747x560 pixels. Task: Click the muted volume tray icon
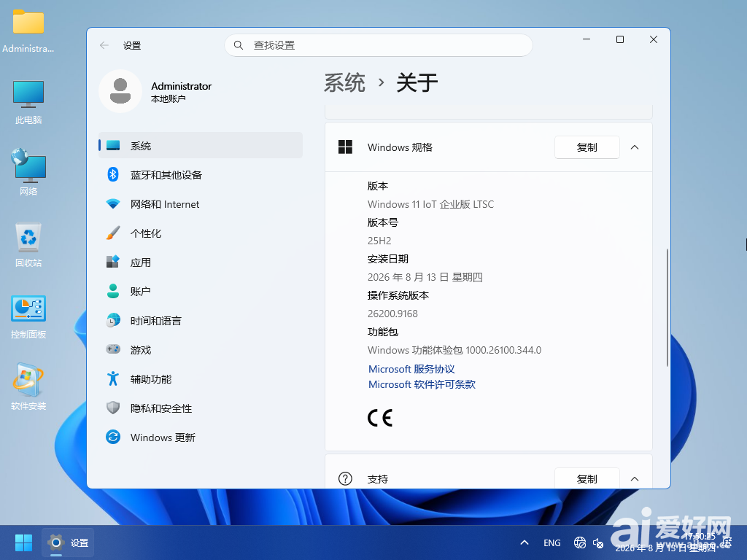[x=598, y=542]
